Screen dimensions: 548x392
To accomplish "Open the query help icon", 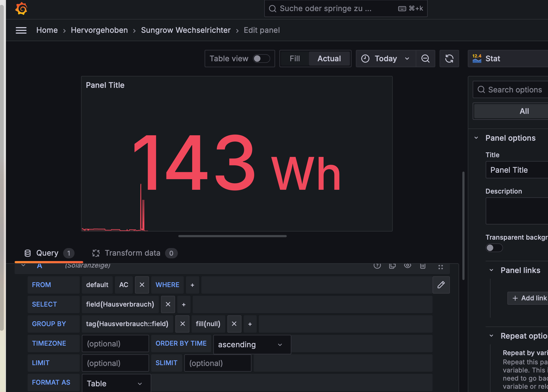I will pyautogui.click(x=377, y=266).
